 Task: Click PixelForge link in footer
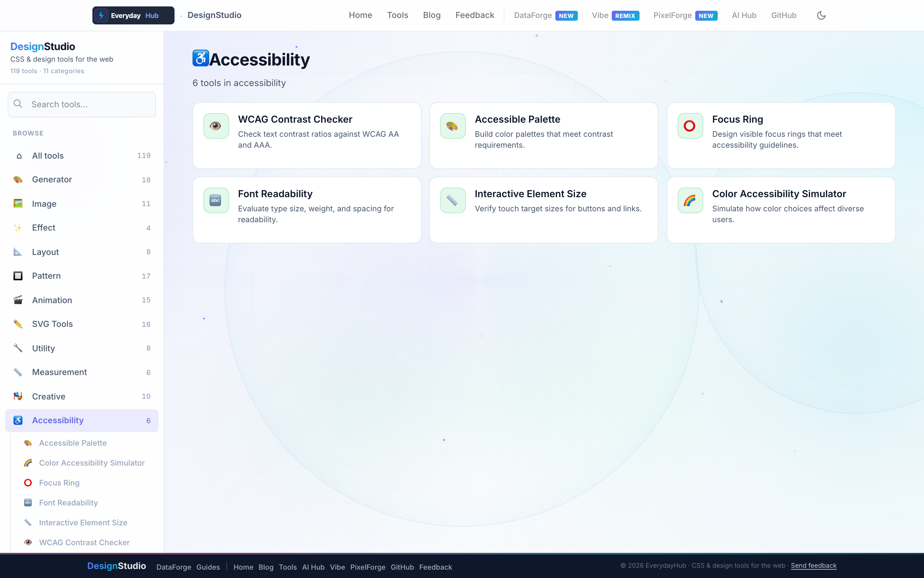click(x=368, y=567)
